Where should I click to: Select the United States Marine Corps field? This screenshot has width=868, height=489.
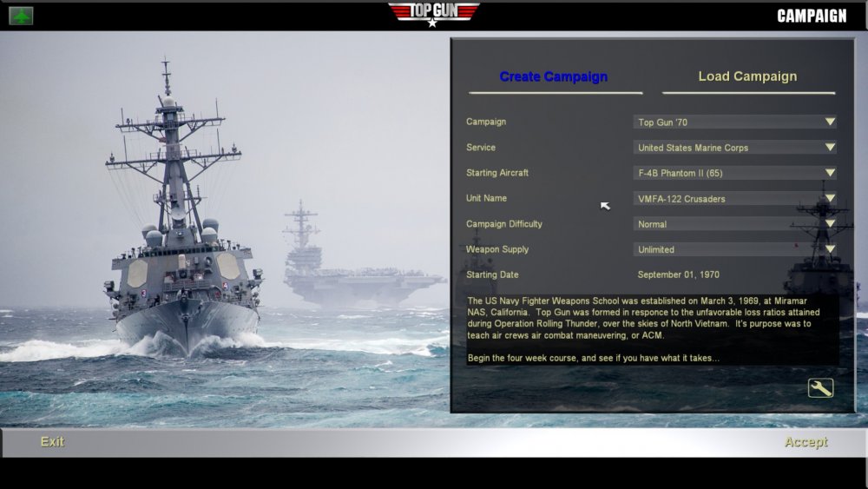click(x=734, y=148)
